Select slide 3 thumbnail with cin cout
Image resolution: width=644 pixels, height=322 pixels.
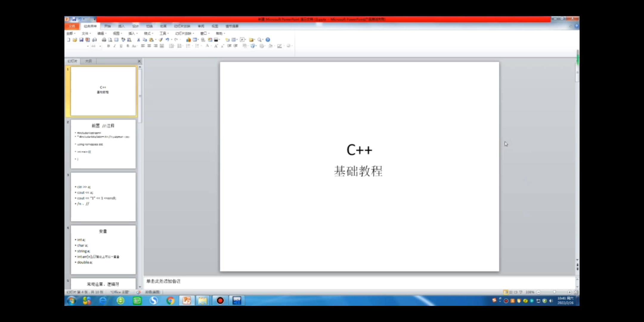click(103, 197)
